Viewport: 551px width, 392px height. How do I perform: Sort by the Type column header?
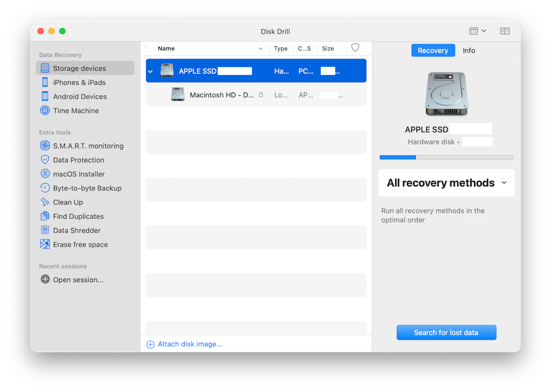pos(281,49)
